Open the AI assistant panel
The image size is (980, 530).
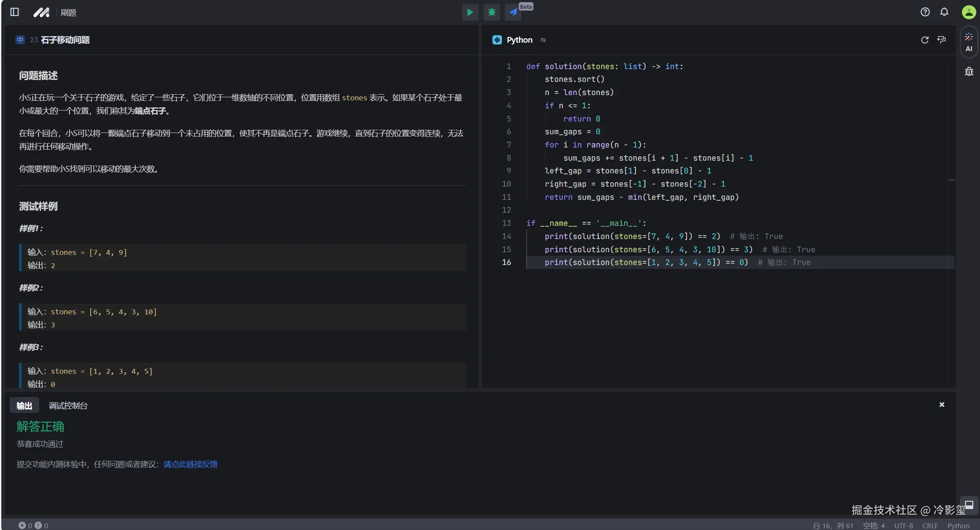click(x=969, y=42)
